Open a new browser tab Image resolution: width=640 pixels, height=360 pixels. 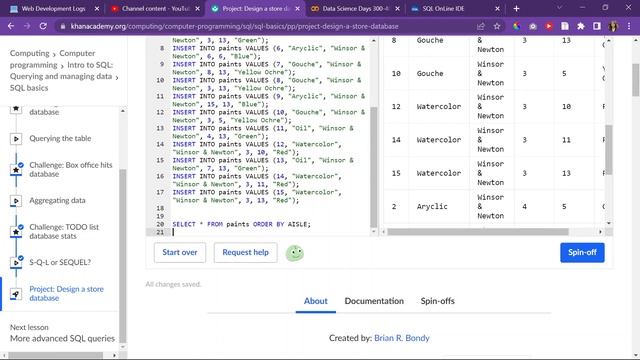[516, 9]
